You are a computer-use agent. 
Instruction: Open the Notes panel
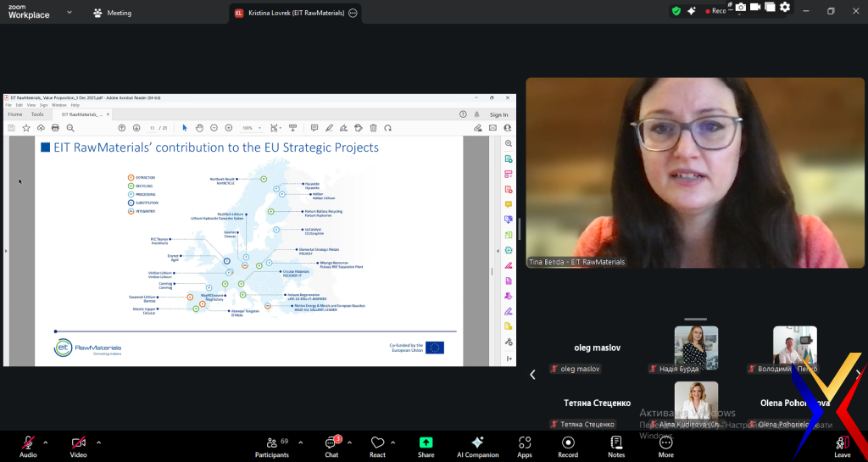tap(616, 446)
